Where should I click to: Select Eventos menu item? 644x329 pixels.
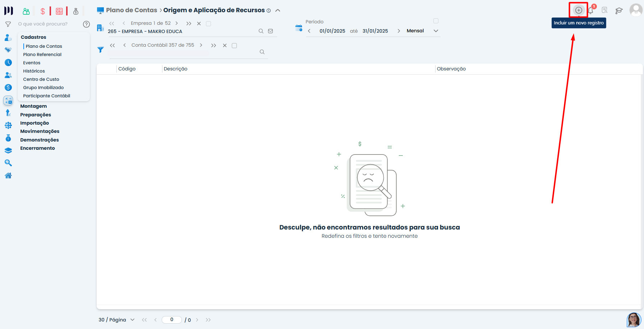(x=32, y=63)
